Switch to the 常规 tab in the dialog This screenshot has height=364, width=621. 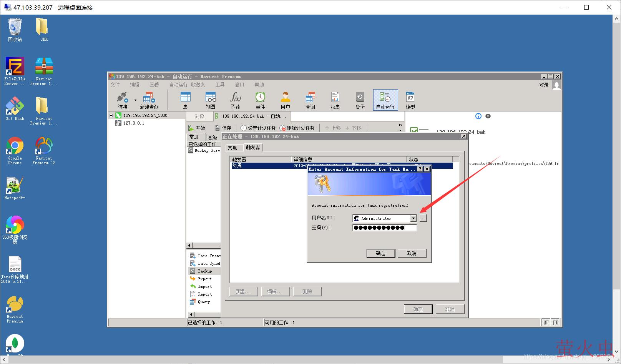tap(232, 148)
